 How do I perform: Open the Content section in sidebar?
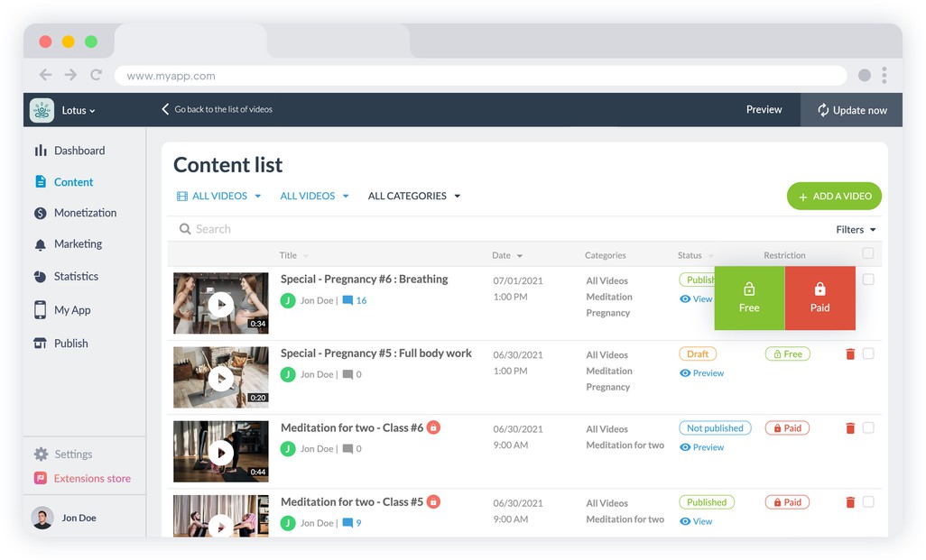point(73,182)
